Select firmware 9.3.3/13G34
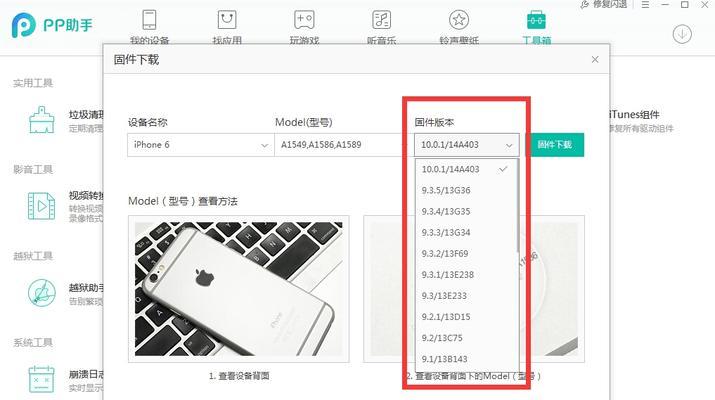The image size is (715, 400). tap(466, 232)
